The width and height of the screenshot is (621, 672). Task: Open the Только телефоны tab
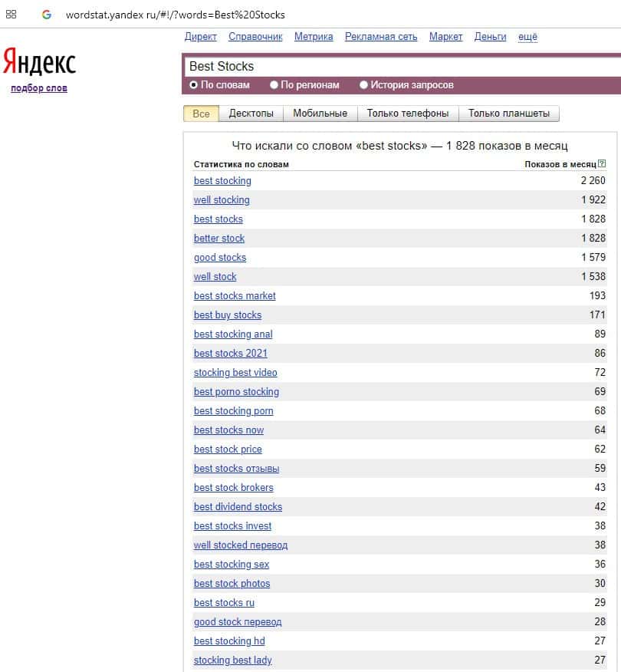tap(408, 114)
